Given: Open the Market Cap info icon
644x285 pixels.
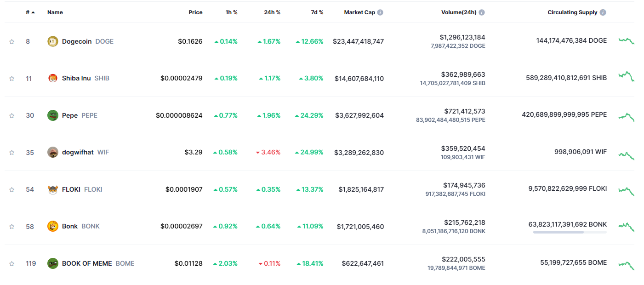Looking at the screenshot, I should click(x=380, y=12).
